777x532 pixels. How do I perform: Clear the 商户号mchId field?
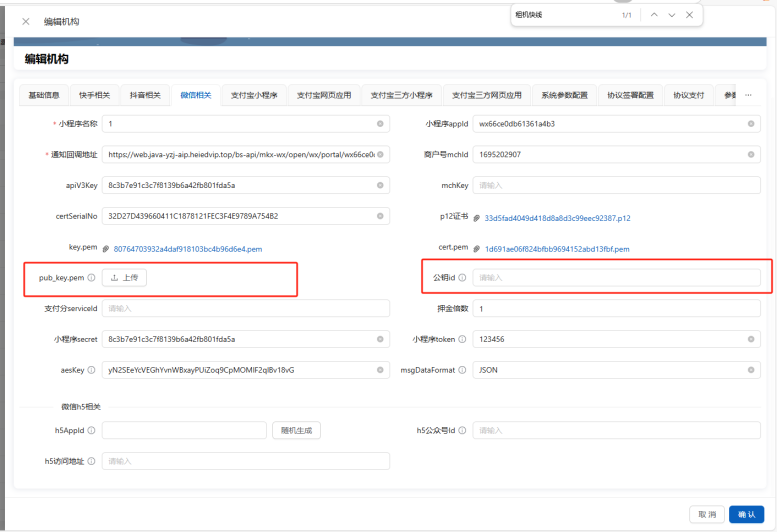[751, 155]
